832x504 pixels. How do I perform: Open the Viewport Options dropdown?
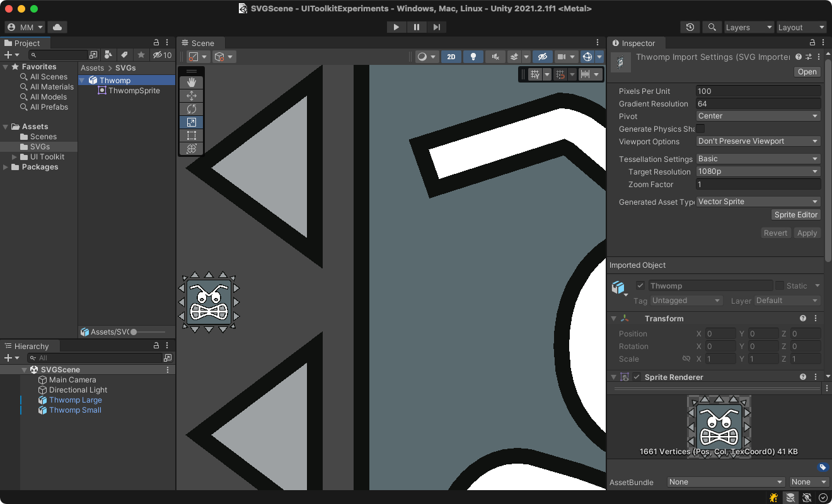pos(758,141)
